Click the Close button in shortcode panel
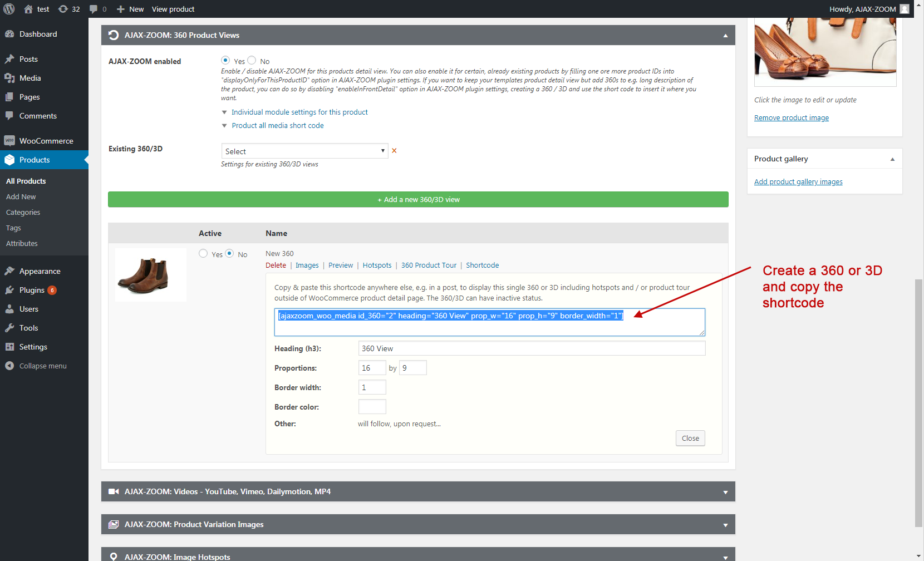Screen dimensions: 924x561 pos(690,438)
